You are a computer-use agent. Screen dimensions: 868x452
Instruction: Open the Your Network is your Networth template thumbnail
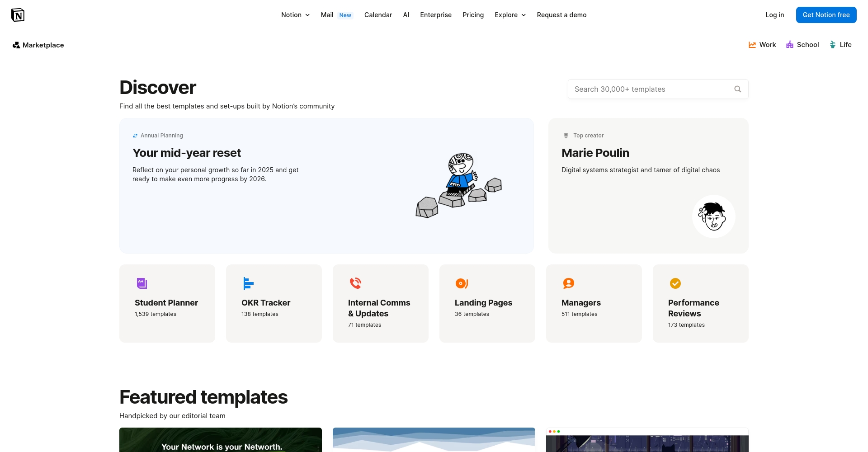(x=221, y=440)
